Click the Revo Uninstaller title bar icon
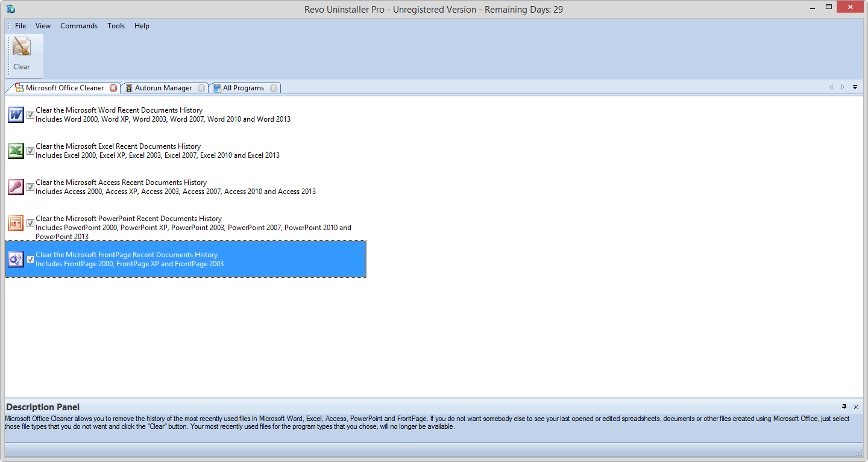This screenshot has width=868, height=462. coord(11,9)
